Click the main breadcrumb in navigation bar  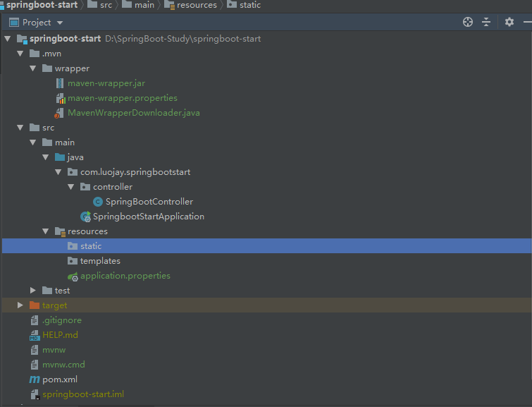(x=144, y=5)
